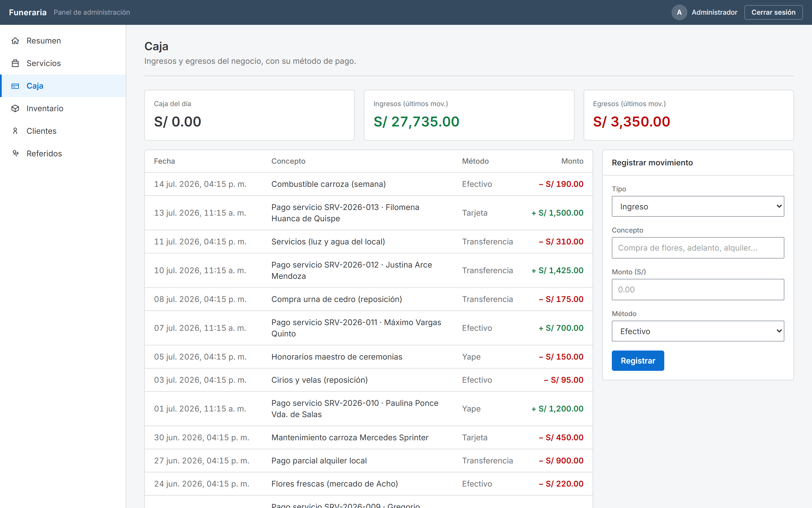Click amount + S/ 1,500.00
812x508 pixels.
click(557, 213)
